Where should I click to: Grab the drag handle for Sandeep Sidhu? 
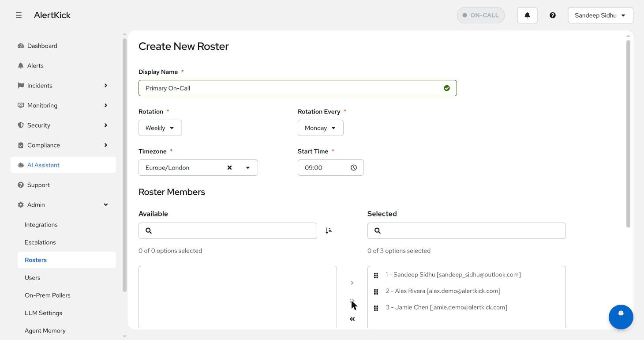(x=376, y=276)
